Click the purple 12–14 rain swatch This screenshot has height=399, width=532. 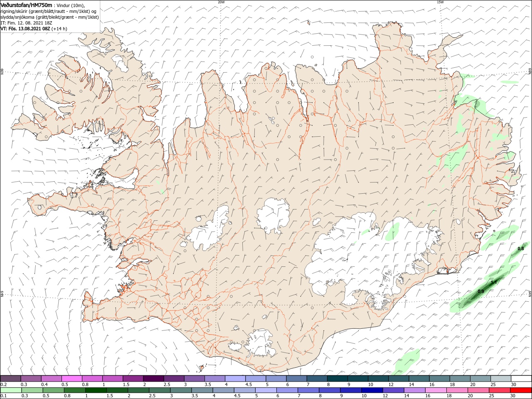(x=393, y=390)
